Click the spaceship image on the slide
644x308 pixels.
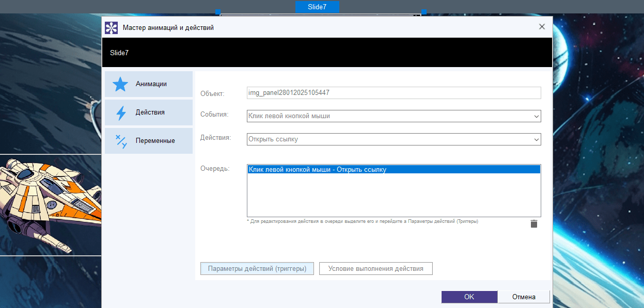coord(51,205)
